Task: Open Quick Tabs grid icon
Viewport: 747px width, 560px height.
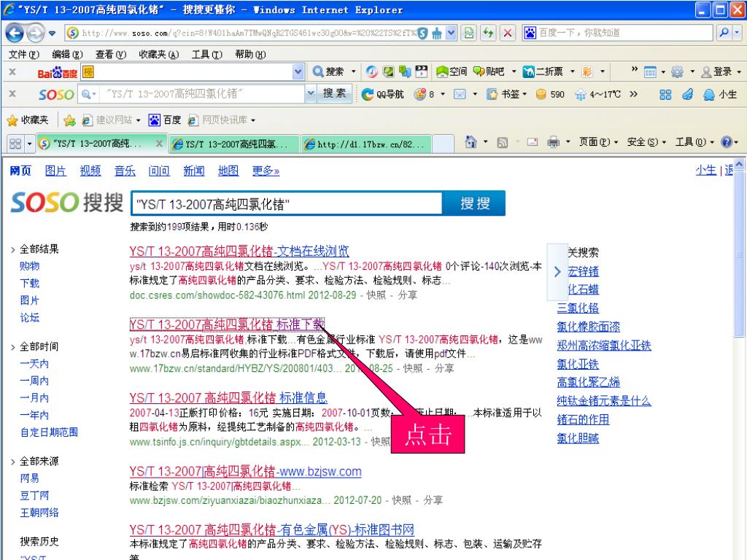Action: (15, 144)
